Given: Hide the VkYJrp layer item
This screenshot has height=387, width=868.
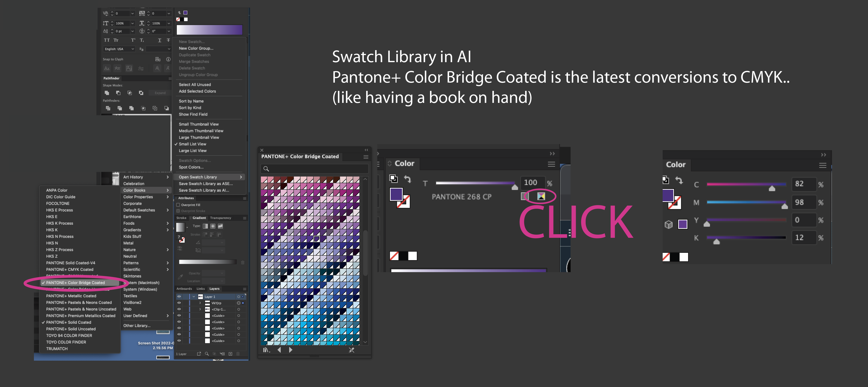Looking at the screenshot, I should [179, 303].
